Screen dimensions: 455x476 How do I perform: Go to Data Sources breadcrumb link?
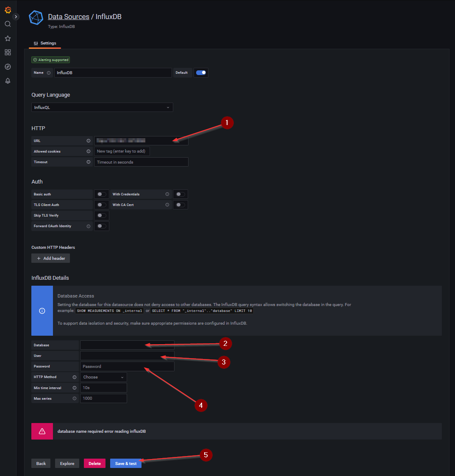click(68, 17)
